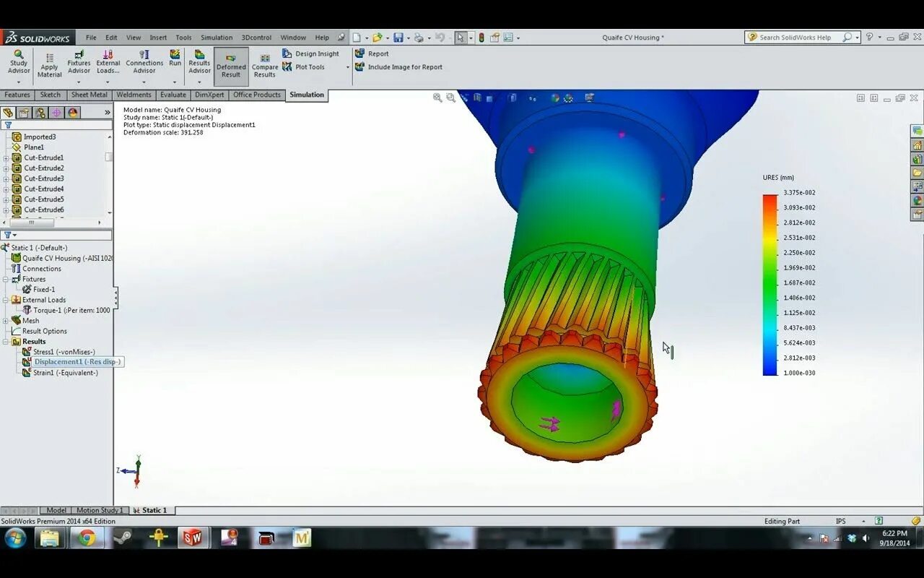Image resolution: width=924 pixels, height=578 pixels.
Task: Click Result Options in study tree
Action: pyautogui.click(x=38, y=332)
